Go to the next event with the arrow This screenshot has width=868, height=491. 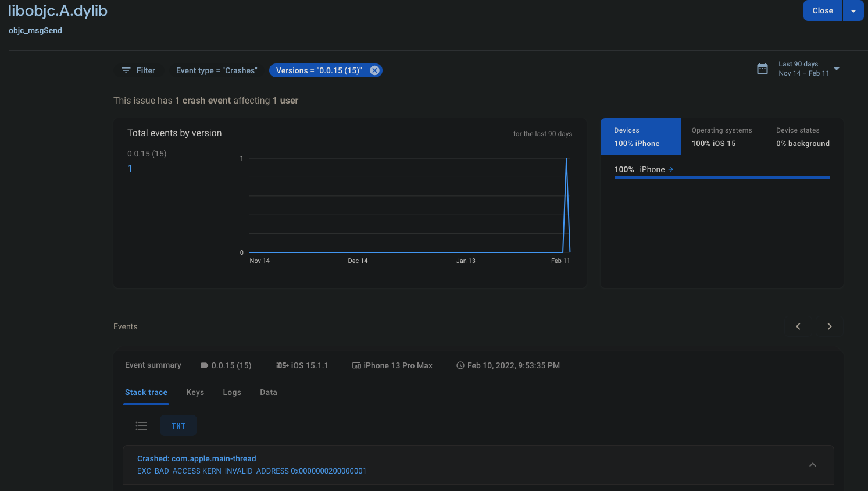(829, 326)
